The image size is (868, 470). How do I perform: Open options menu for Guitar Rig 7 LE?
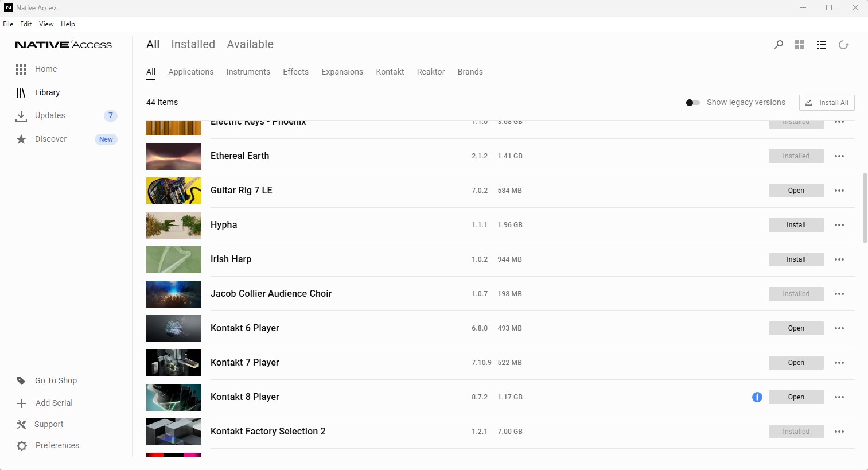pyautogui.click(x=839, y=190)
